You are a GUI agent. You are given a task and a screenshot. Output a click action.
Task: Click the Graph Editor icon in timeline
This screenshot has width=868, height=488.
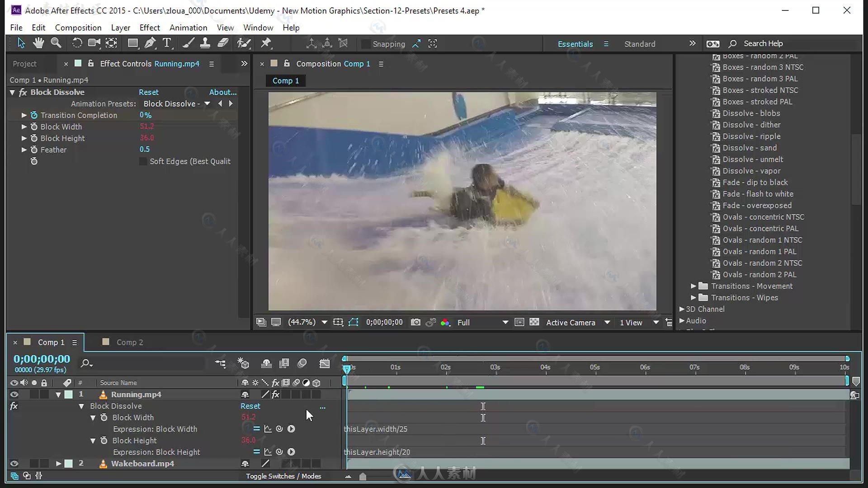click(325, 363)
